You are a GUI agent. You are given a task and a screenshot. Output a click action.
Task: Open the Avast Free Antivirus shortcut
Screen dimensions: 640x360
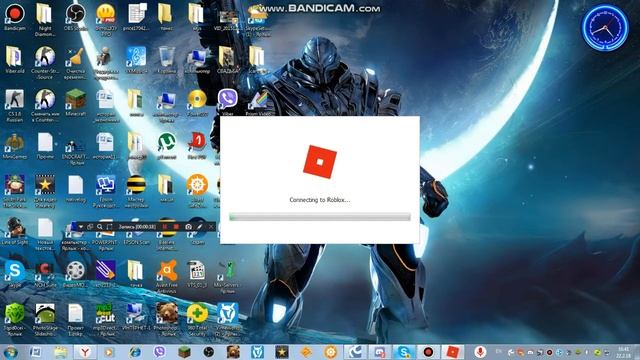tap(167, 276)
